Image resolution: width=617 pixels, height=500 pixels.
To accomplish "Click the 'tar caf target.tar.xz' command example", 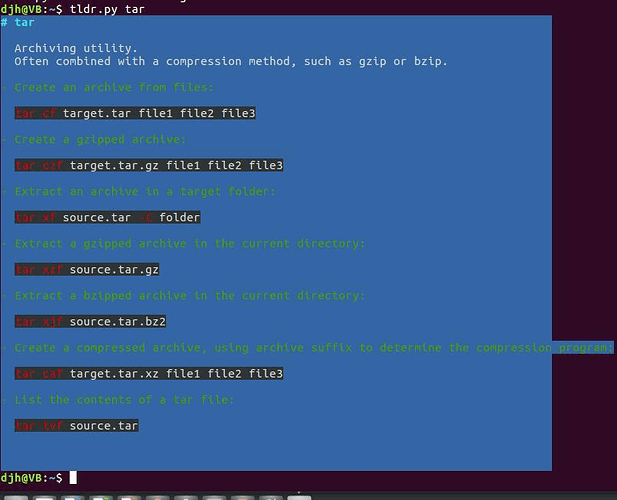I will [x=149, y=373].
